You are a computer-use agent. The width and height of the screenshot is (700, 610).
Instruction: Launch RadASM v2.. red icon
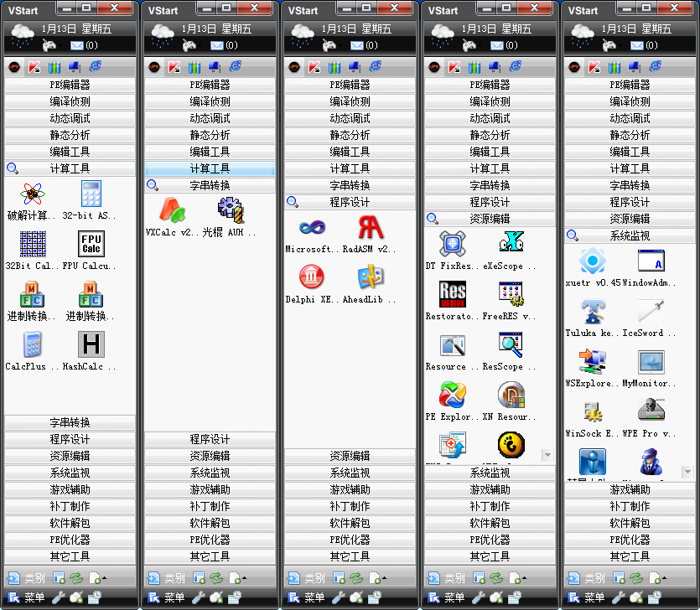pos(371,228)
